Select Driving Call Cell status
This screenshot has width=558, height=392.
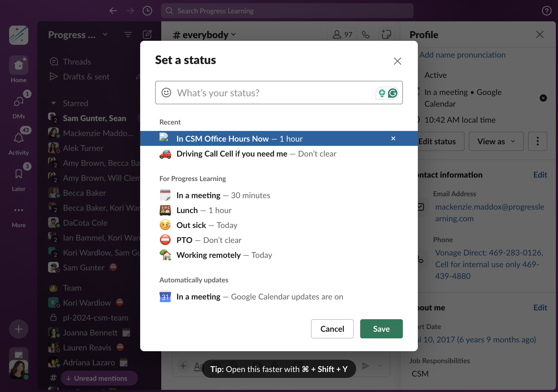pos(279,154)
